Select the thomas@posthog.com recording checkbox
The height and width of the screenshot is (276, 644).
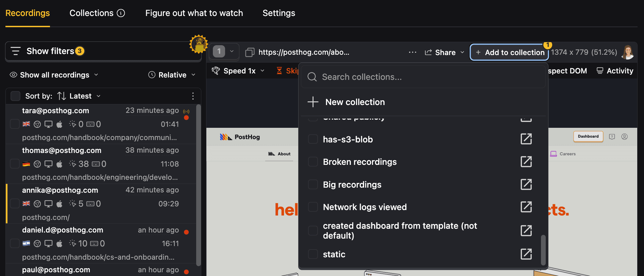[15, 164]
